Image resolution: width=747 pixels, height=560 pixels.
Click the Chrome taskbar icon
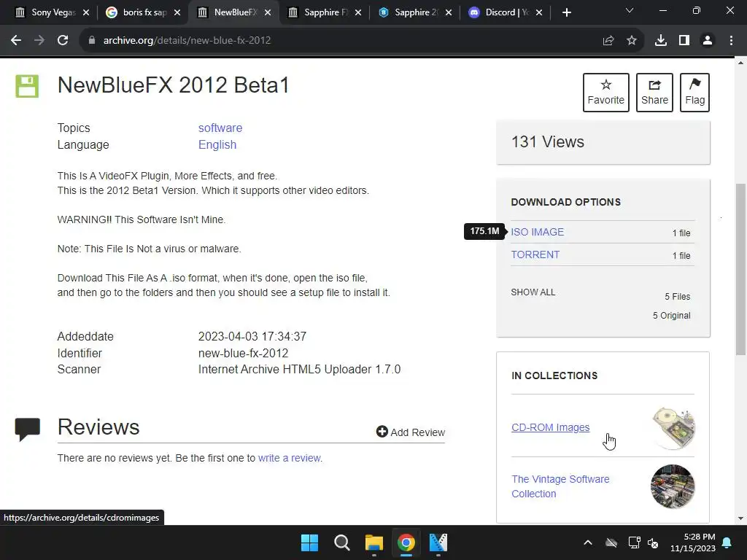406,542
